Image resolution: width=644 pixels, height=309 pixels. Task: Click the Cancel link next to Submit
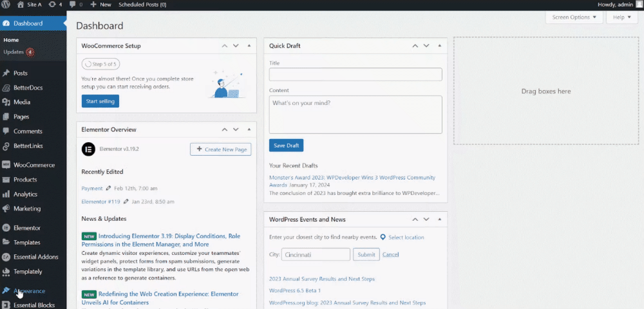pyautogui.click(x=391, y=254)
